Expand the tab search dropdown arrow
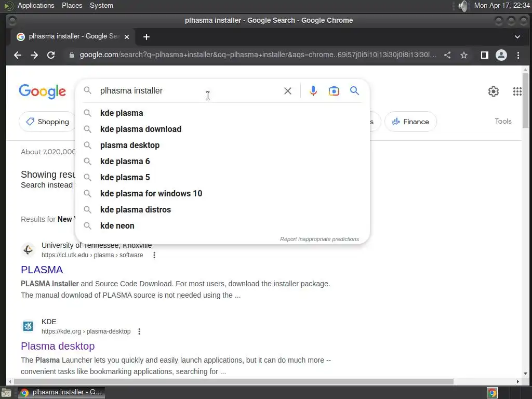 tap(517, 37)
